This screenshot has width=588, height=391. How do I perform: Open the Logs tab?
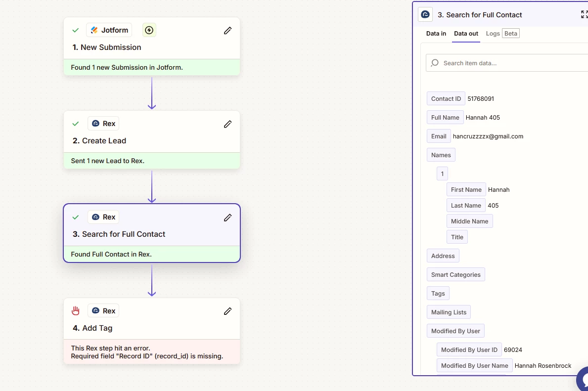pyautogui.click(x=493, y=33)
